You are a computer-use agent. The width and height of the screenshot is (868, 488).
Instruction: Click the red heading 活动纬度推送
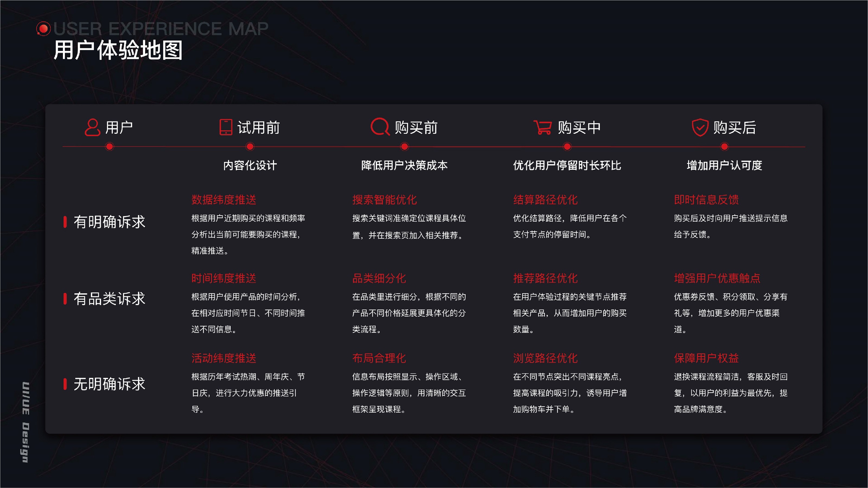tap(224, 358)
